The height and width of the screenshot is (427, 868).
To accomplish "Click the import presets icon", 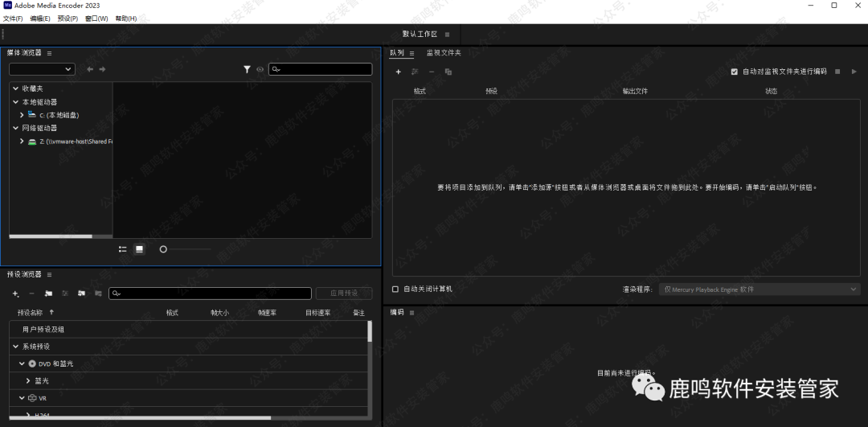I will coord(81,294).
